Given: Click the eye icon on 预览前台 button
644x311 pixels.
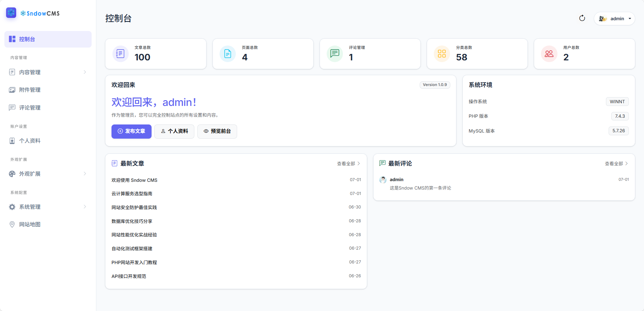Looking at the screenshot, I should 206,131.
